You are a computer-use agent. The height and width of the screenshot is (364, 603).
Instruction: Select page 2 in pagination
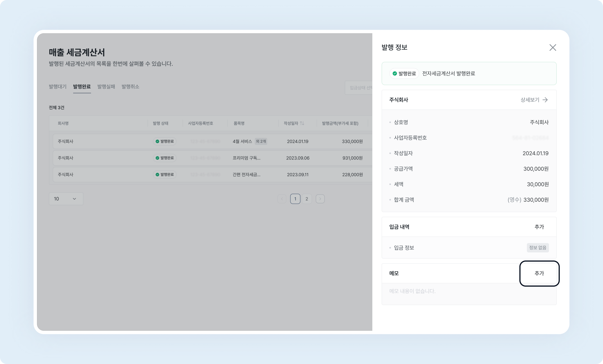point(307,199)
